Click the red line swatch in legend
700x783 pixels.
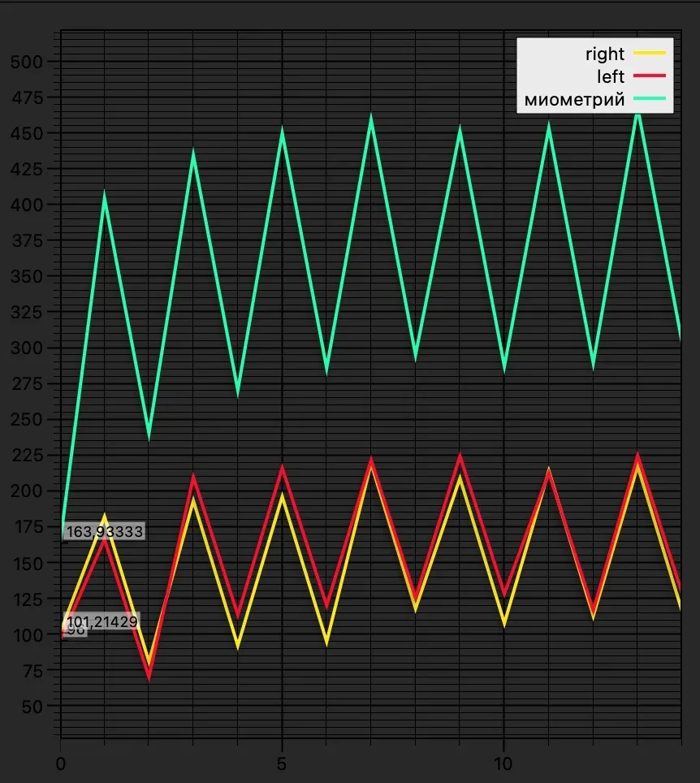(x=650, y=76)
